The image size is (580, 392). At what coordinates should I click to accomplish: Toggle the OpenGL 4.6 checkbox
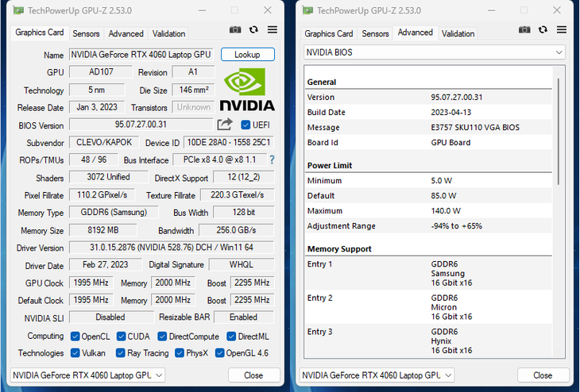click(x=219, y=353)
